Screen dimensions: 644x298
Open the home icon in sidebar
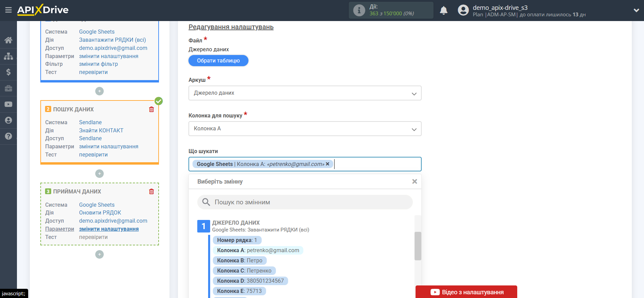pyautogui.click(x=8, y=40)
